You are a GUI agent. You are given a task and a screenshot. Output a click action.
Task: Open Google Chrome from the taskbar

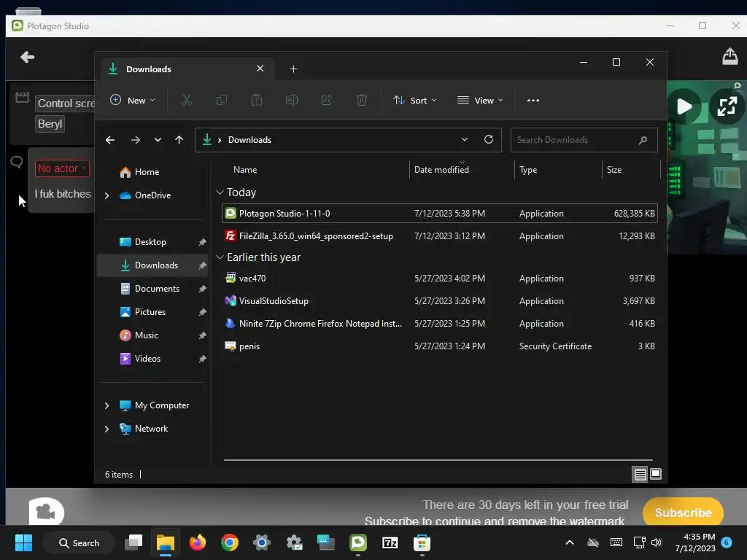230,542
